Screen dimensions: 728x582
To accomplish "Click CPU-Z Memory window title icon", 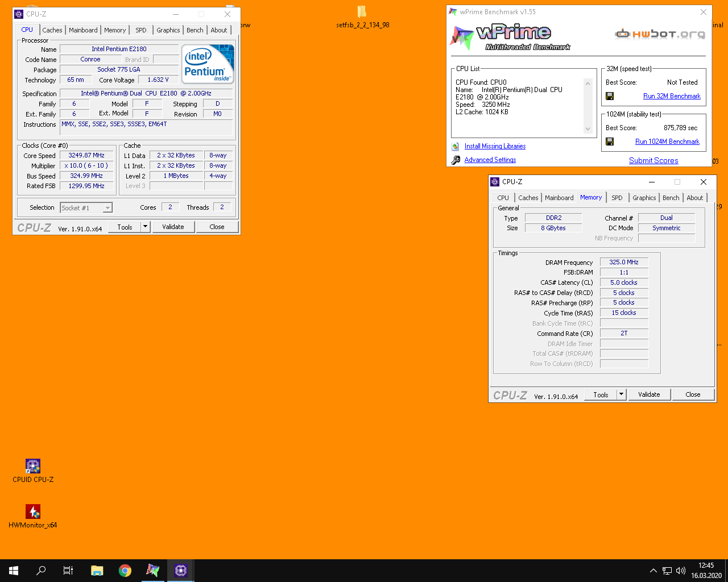I will pyautogui.click(x=495, y=182).
